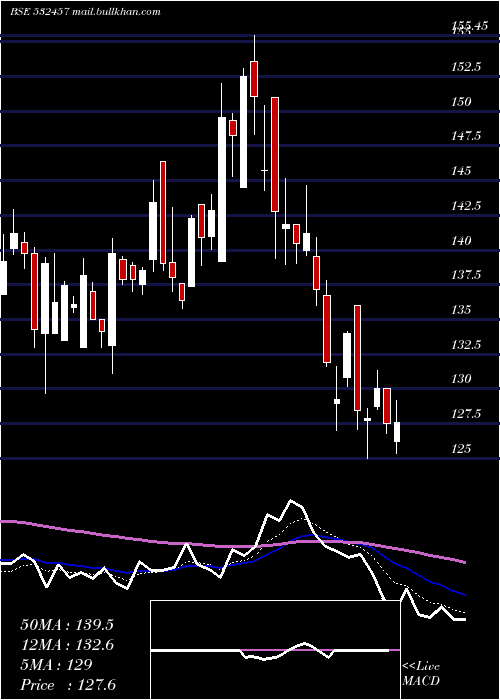The width and height of the screenshot is (500, 700).
Task: Click the 'BSE 532457 mail.bullkhan.com' header text
Action: pyautogui.click(x=85, y=12)
